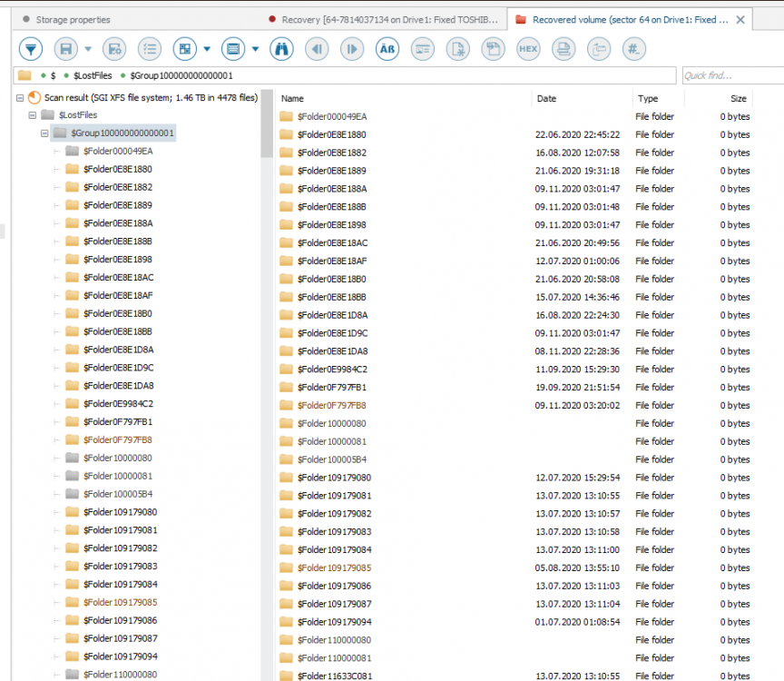Click the find previous (left arrow) icon
The image size is (784, 681).
click(317, 49)
